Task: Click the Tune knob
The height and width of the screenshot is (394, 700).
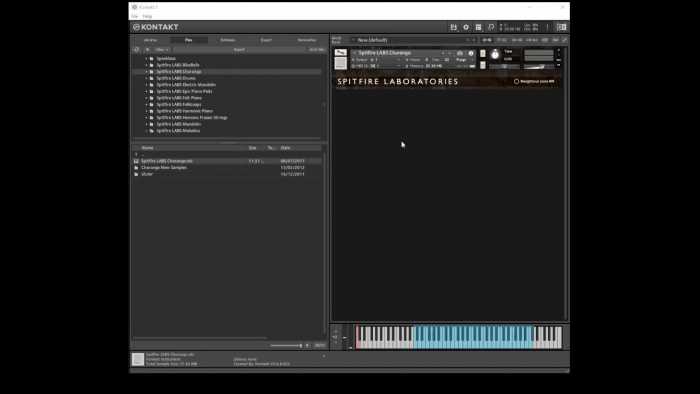Action: (x=495, y=54)
